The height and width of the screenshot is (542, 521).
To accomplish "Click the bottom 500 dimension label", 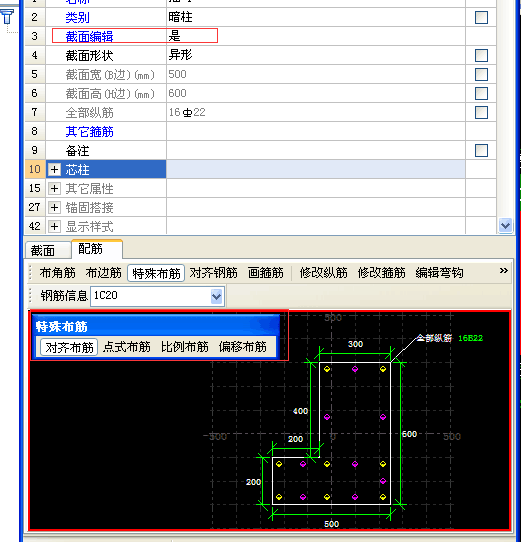I will [331, 524].
